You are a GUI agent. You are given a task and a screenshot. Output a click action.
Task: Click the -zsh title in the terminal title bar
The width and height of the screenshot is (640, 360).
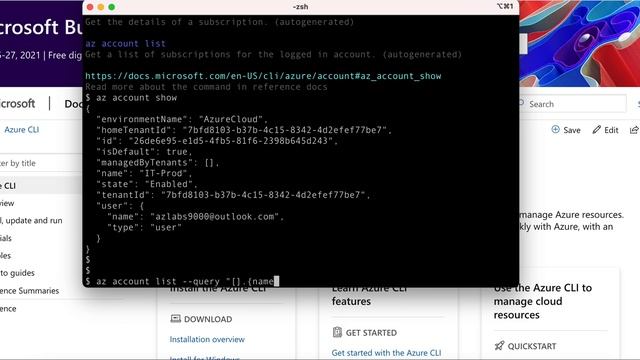coord(300,7)
